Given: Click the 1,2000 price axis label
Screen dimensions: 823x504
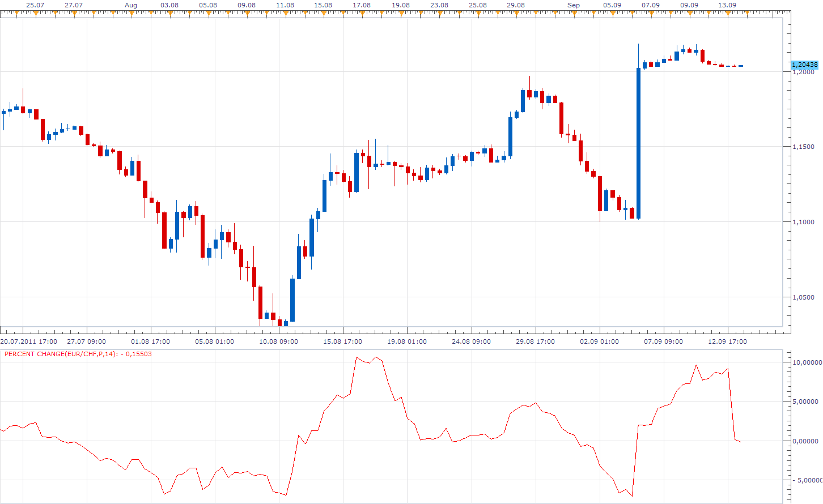Looking at the screenshot, I should pos(803,72).
